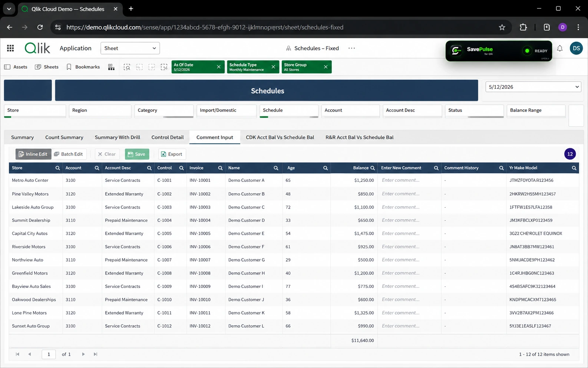Open the 5/12/2026 date dropdown

[x=533, y=87]
